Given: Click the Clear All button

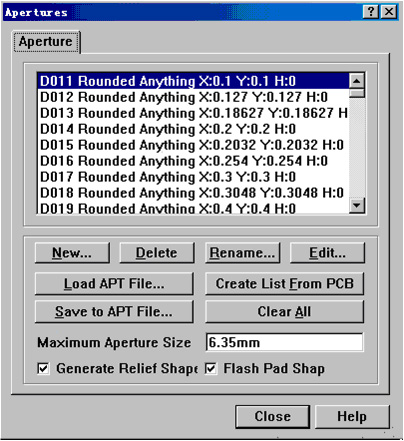Looking at the screenshot, I should 284,312.
